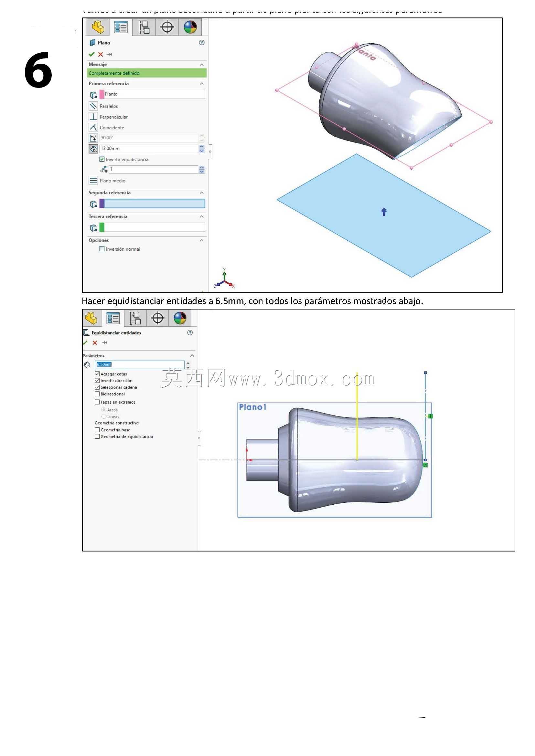Check Inversión normal option
The height and width of the screenshot is (756, 535).
pyautogui.click(x=102, y=249)
